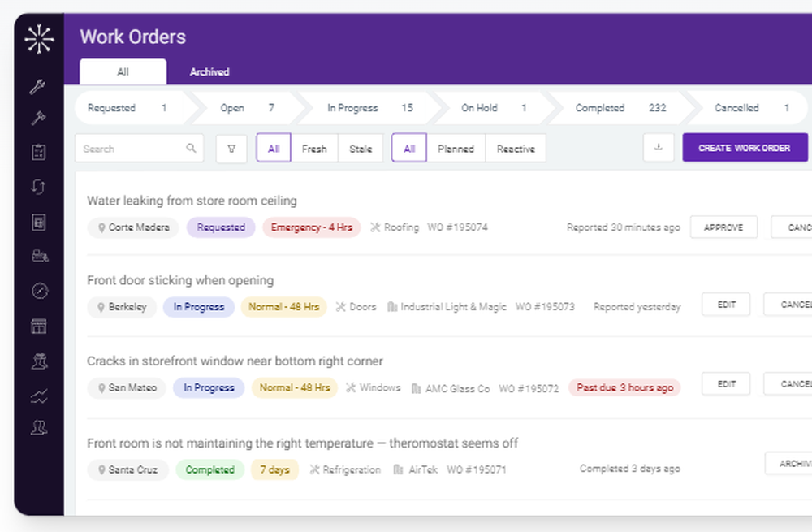Select the analytics line-chart sidebar icon

click(x=40, y=396)
